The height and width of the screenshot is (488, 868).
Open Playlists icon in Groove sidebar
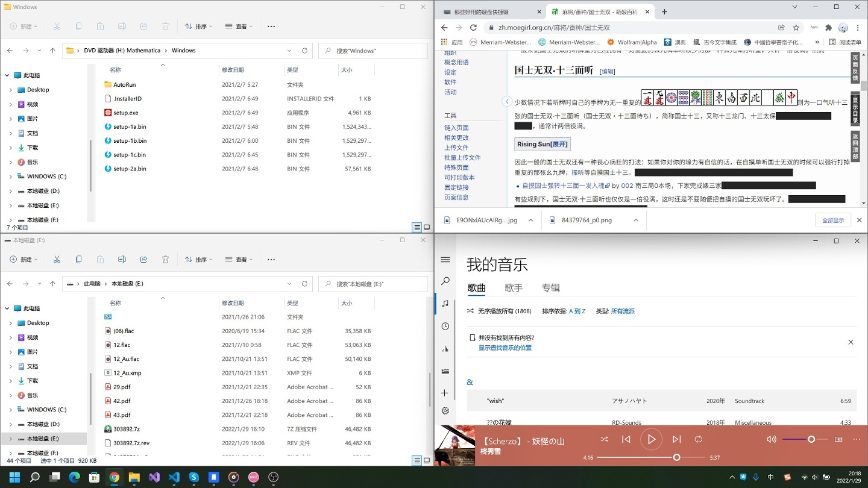pyautogui.click(x=445, y=372)
